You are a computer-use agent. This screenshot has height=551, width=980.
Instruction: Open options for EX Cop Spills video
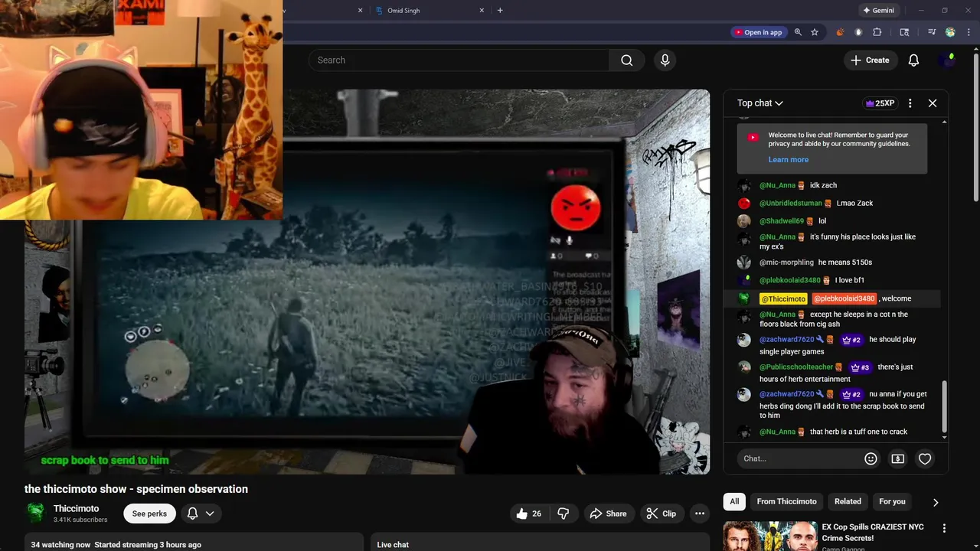point(944,528)
